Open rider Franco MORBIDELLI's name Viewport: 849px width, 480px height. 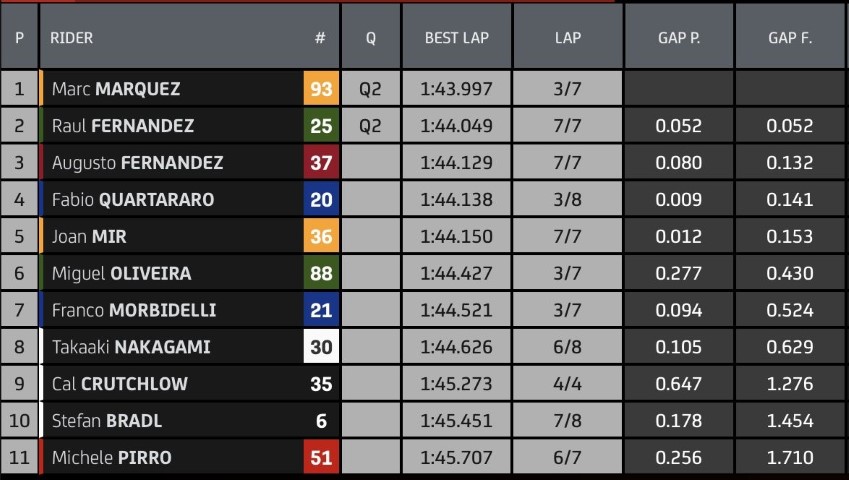134,310
